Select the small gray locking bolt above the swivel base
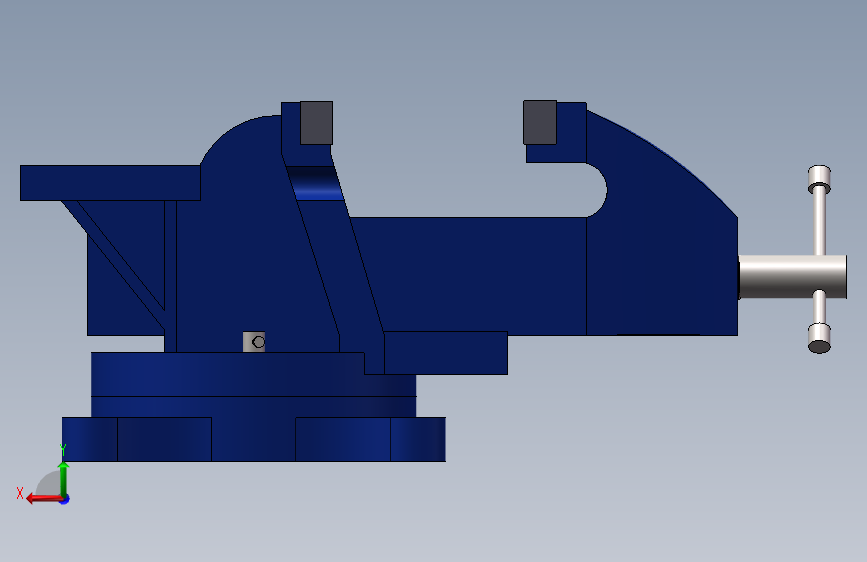The height and width of the screenshot is (562, 867). (x=254, y=342)
